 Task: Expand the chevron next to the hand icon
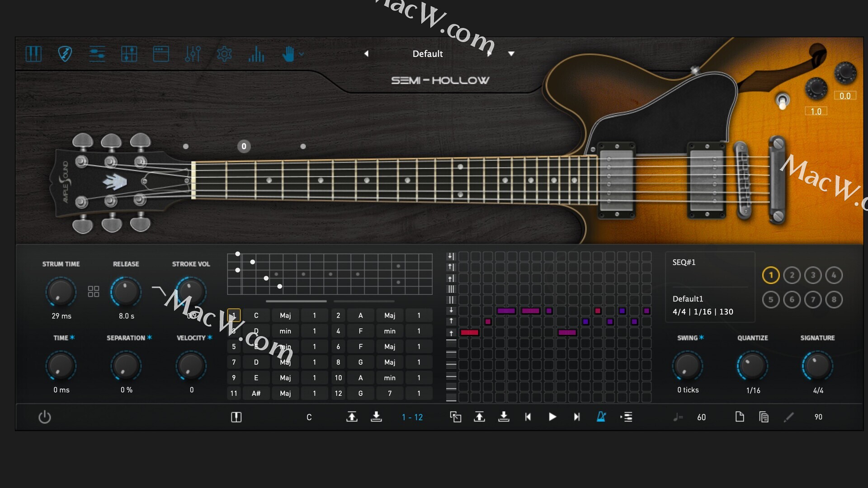point(302,54)
